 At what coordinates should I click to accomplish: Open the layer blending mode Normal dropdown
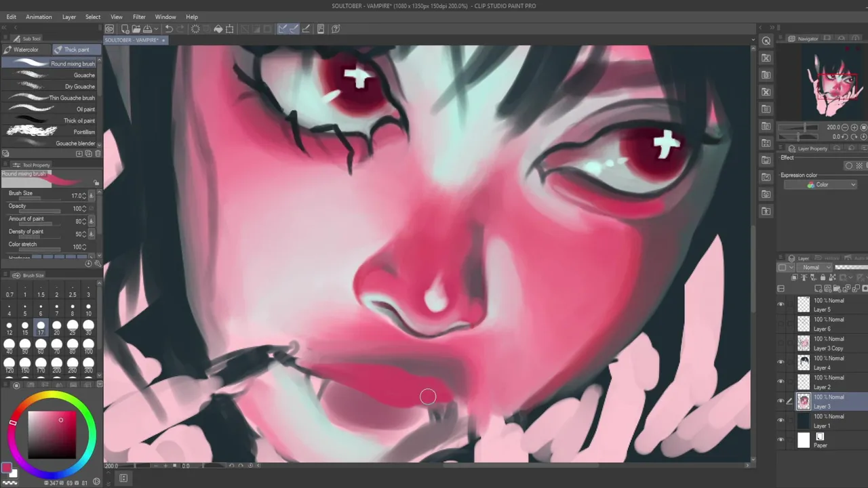coord(815,268)
